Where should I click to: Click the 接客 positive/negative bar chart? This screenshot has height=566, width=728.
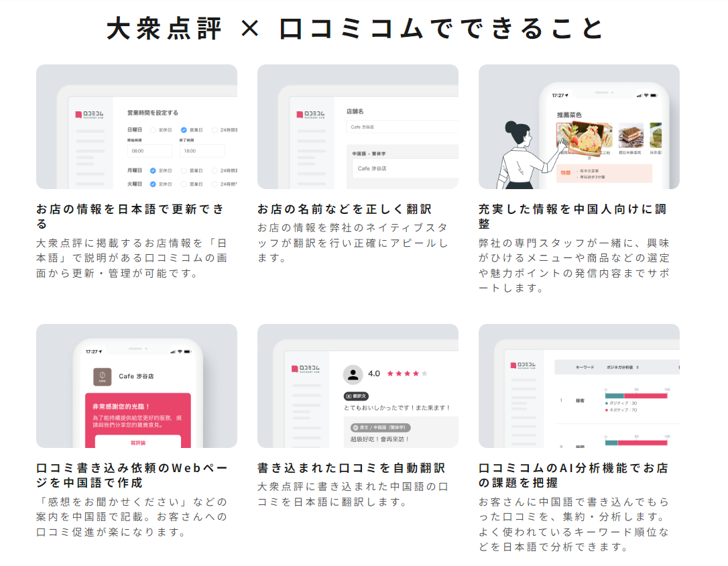(x=636, y=396)
